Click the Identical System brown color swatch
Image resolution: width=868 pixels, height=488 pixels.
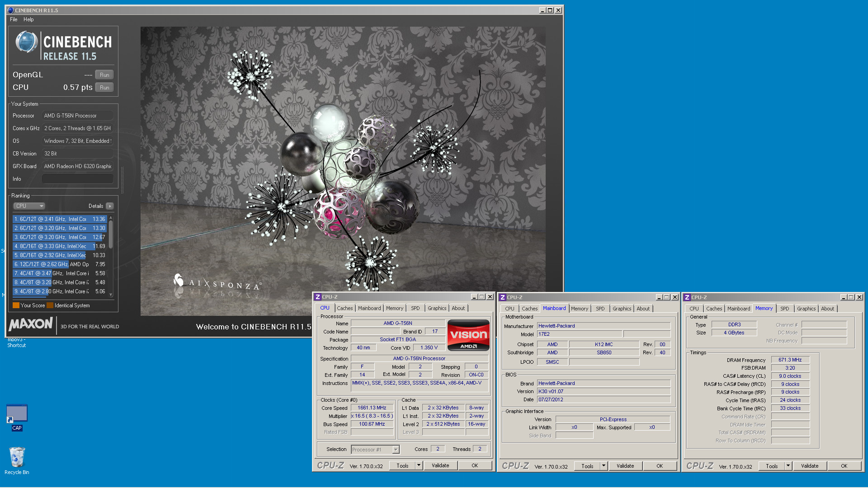(50, 305)
